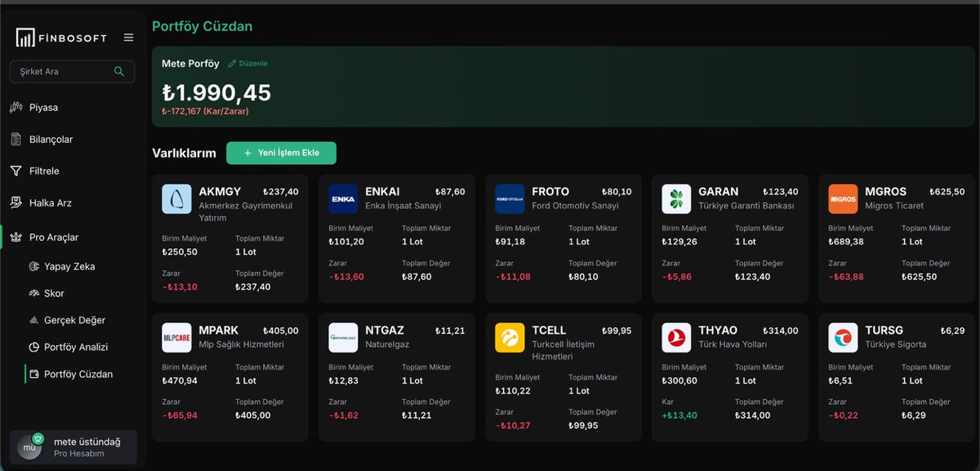Click the AKMGY company logo

point(177,199)
